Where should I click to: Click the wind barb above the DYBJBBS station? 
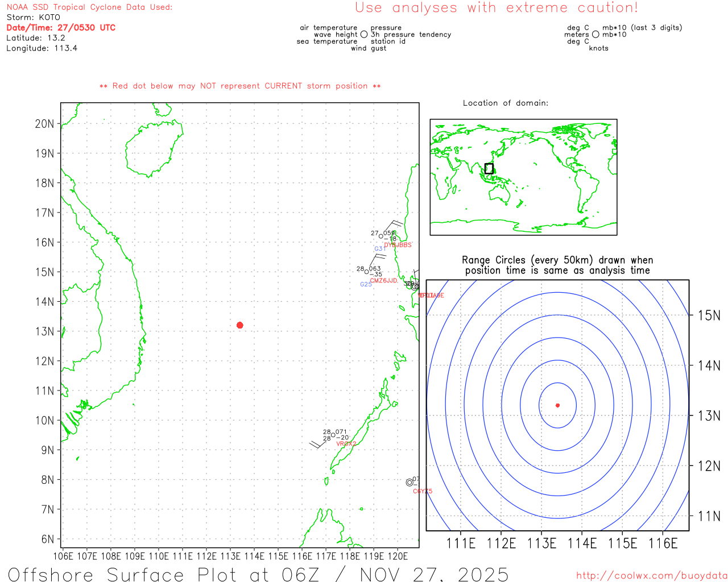393,226
